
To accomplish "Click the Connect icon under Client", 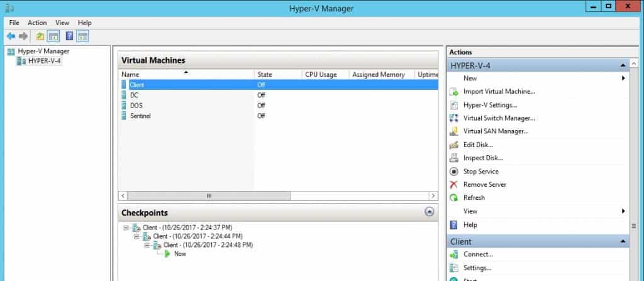I will coord(454,255).
